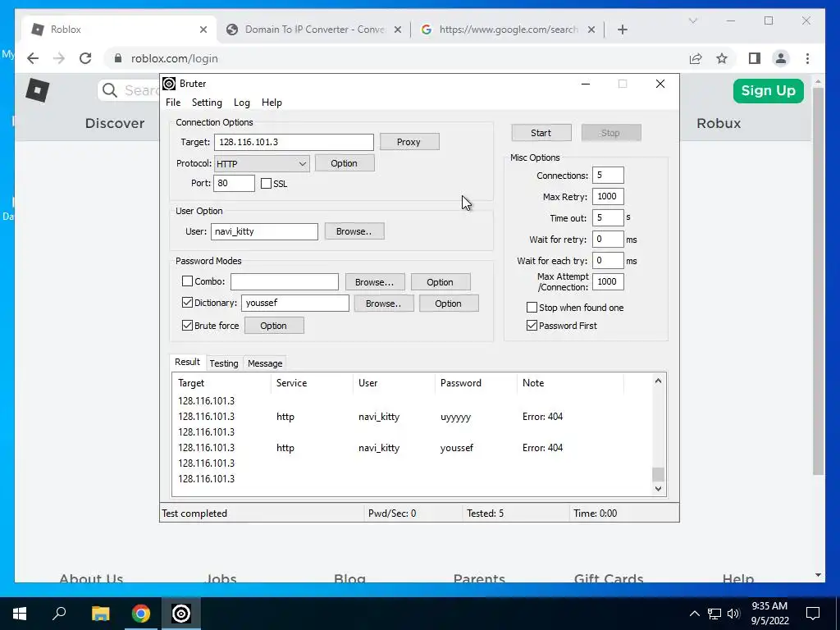Click the Roblox logo on the page
This screenshot has height=630, width=840.
(38, 90)
